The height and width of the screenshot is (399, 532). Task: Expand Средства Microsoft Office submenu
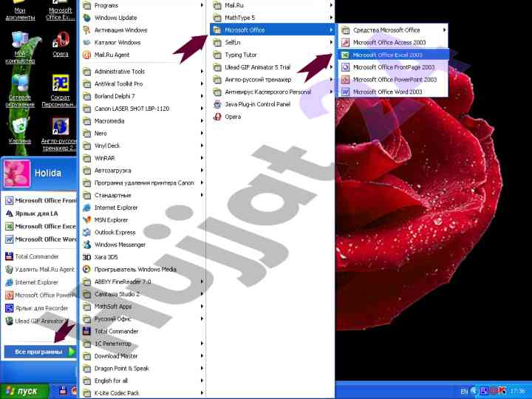(x=393, y=30)
